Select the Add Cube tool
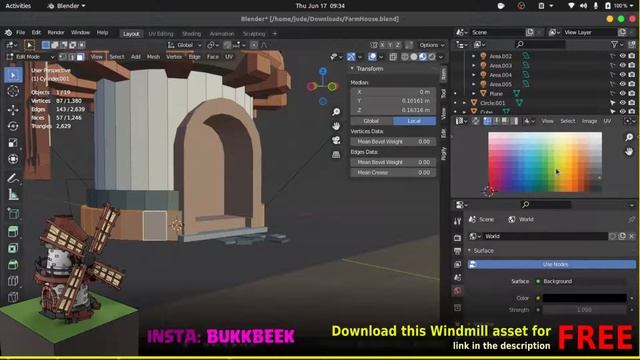640x360 pixels. point(13,213)
